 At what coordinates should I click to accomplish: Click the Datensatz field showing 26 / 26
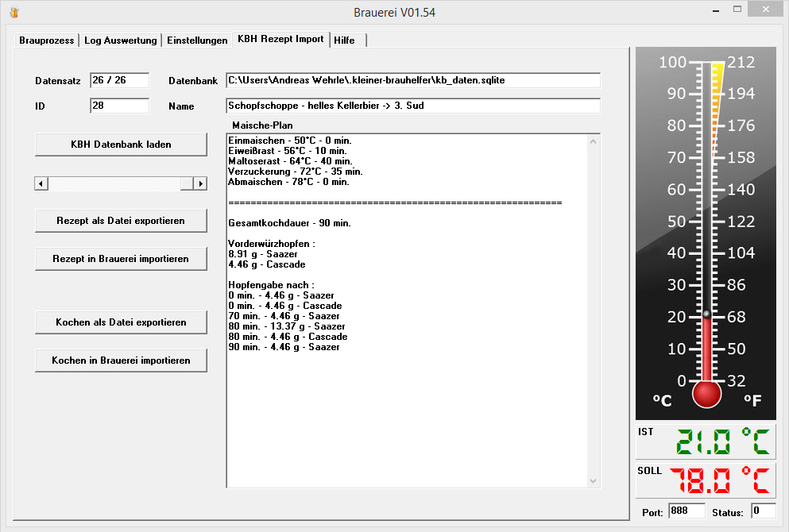click(x=119, y=81)
